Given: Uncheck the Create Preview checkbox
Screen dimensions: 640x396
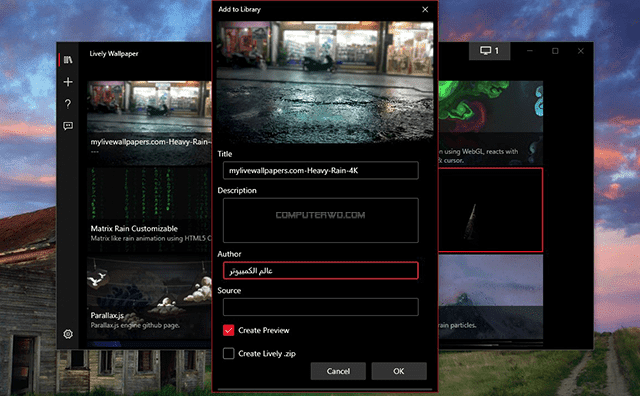Looking at the screenshot, I should point(229,330).
